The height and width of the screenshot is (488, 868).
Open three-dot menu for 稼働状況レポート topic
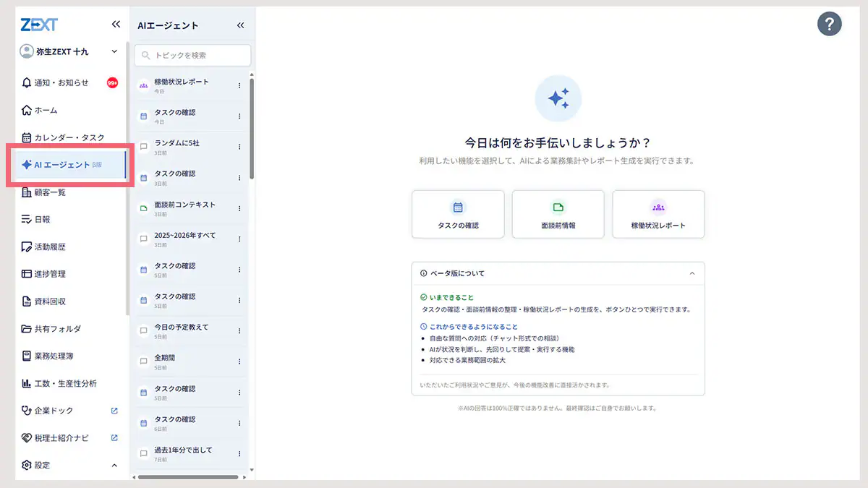239,86
